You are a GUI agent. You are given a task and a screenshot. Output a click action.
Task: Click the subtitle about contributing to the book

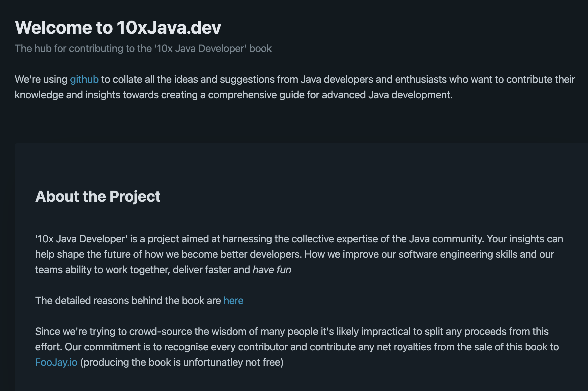click(143, 48)
